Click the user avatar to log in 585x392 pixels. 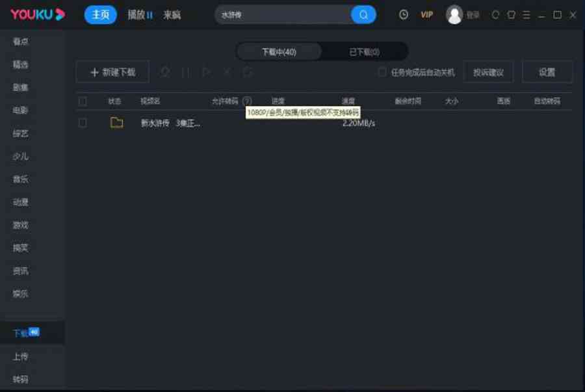tap(454, 14)
